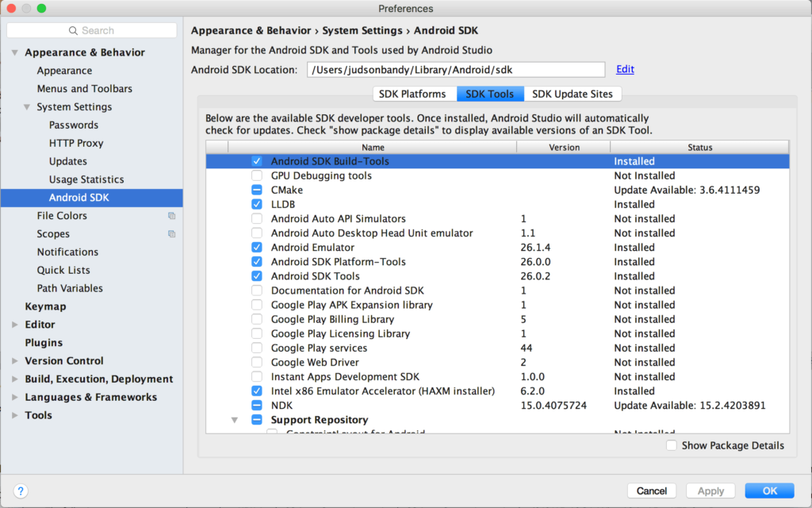Check Google Play Billing Library checkbox

tap(257, 319)
